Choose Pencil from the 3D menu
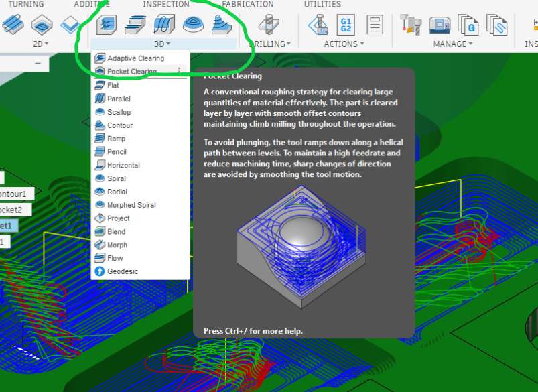Screen dimensions: 538x392 click(140, 151)
